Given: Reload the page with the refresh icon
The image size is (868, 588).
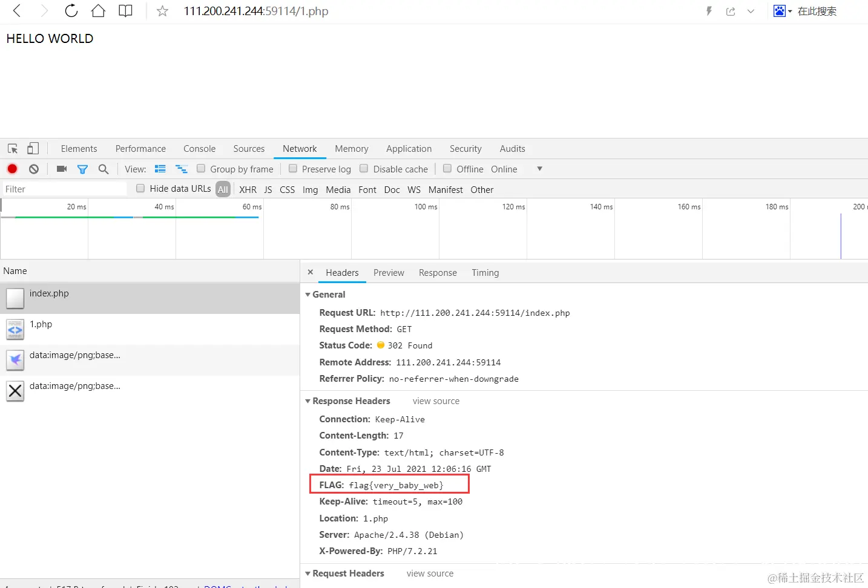Looking at the screenshot, I should (71, 10).
